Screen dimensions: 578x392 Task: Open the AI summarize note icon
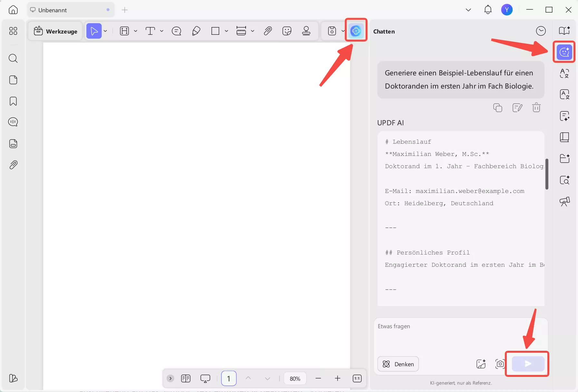pyautogui.click(x=564, y=116)
